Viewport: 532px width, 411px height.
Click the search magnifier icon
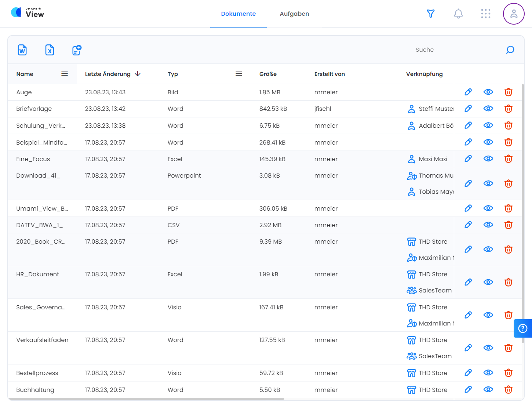[x=510, y=50]
